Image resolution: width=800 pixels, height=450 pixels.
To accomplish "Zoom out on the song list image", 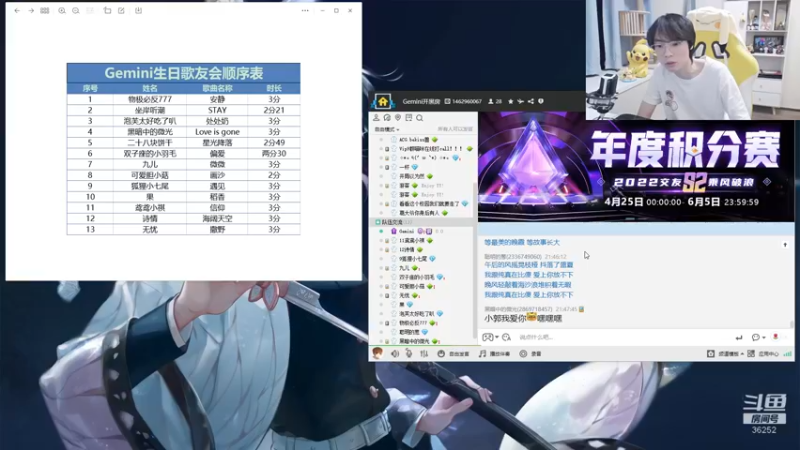I will coord(76,11).
